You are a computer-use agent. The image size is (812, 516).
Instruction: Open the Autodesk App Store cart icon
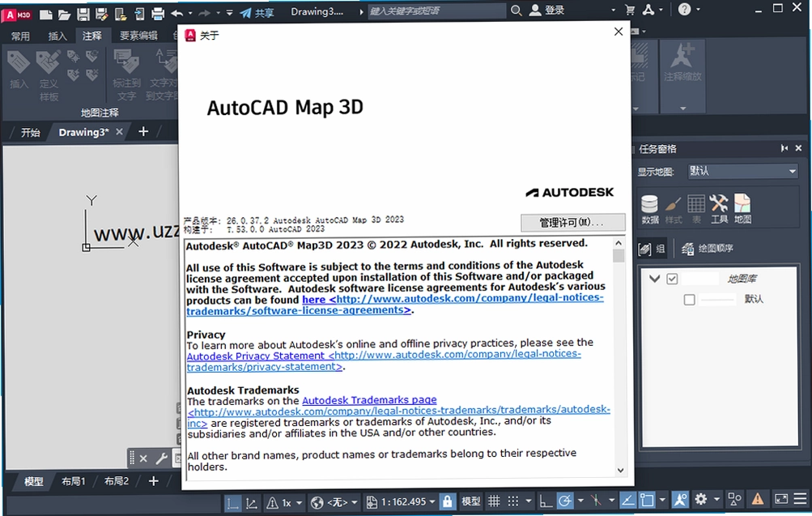pyautogui.click(x=630, y=10)
